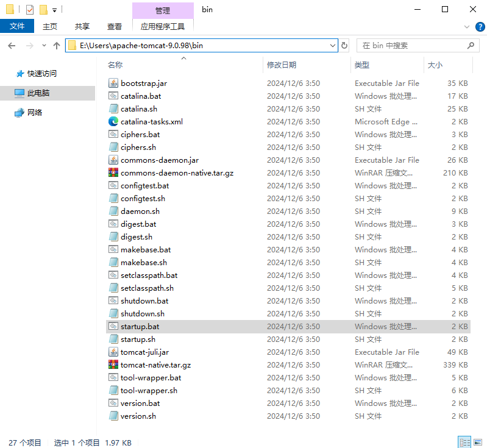Screen dimensions: 487x448
Task: Select 网络 in navigation pane
Action: [34, 113]
